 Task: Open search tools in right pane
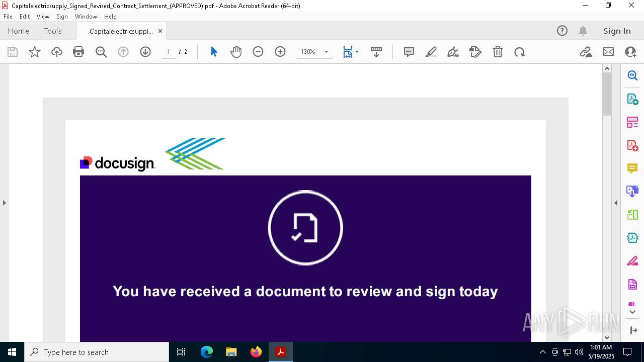pos(632,75)
